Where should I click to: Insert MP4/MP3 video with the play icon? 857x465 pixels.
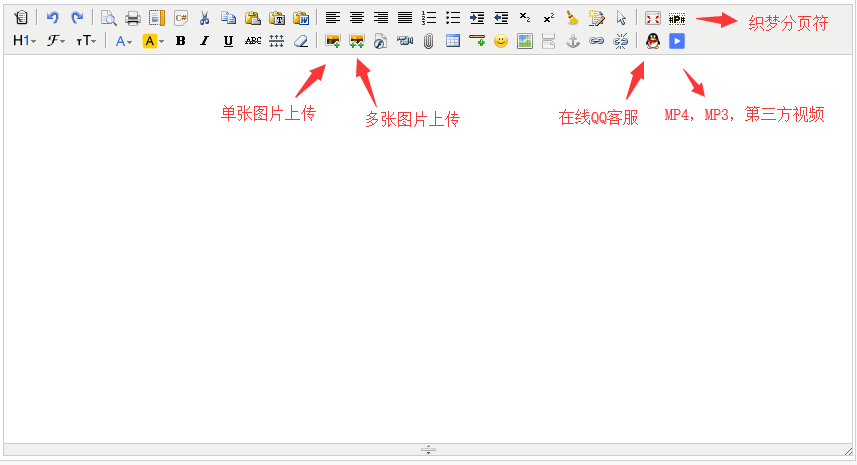[677, 41]
